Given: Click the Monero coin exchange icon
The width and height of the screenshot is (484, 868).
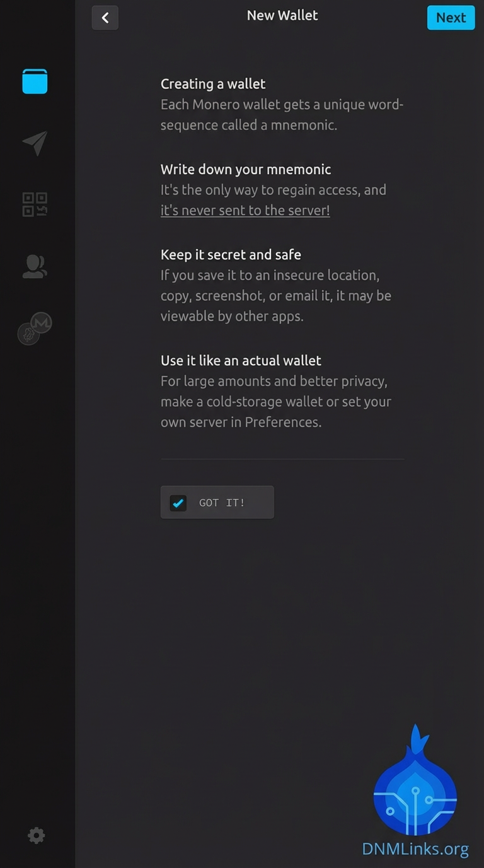Looking at the screenshot, I should pos(35,328).
